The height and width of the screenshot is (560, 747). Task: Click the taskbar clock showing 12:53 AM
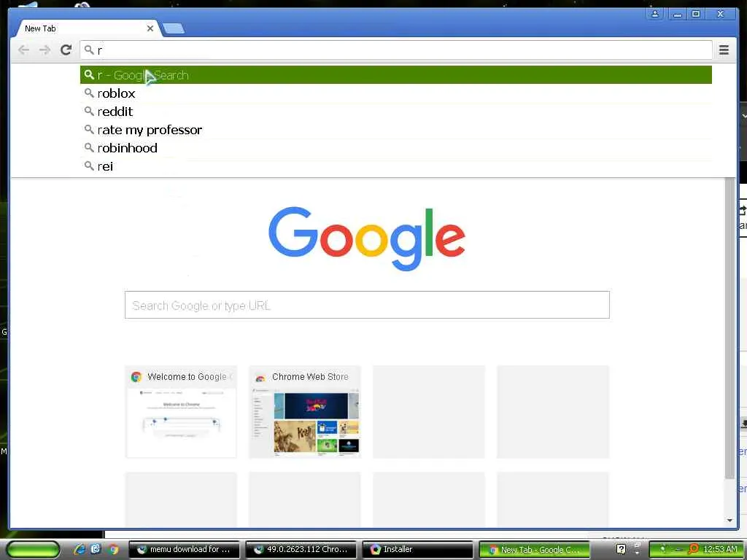click(720, 549)
